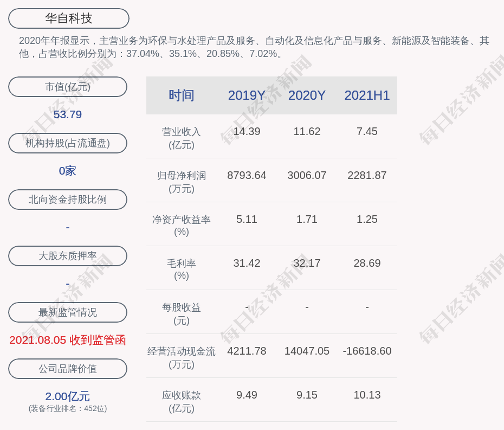
Task: Click the 最新监管情况 button
Action: 68,312
